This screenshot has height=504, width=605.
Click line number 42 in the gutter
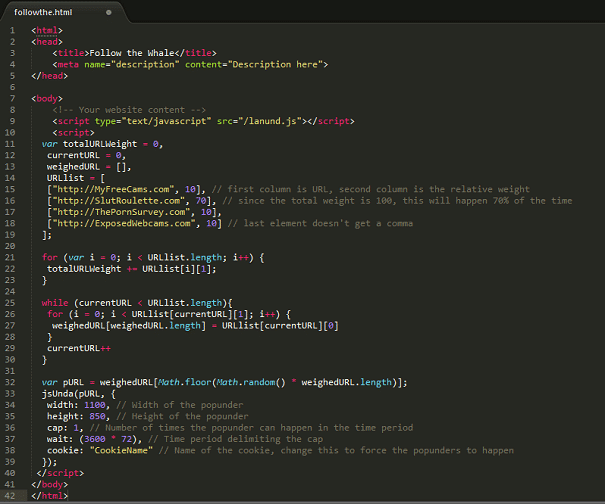click(10, 495)
